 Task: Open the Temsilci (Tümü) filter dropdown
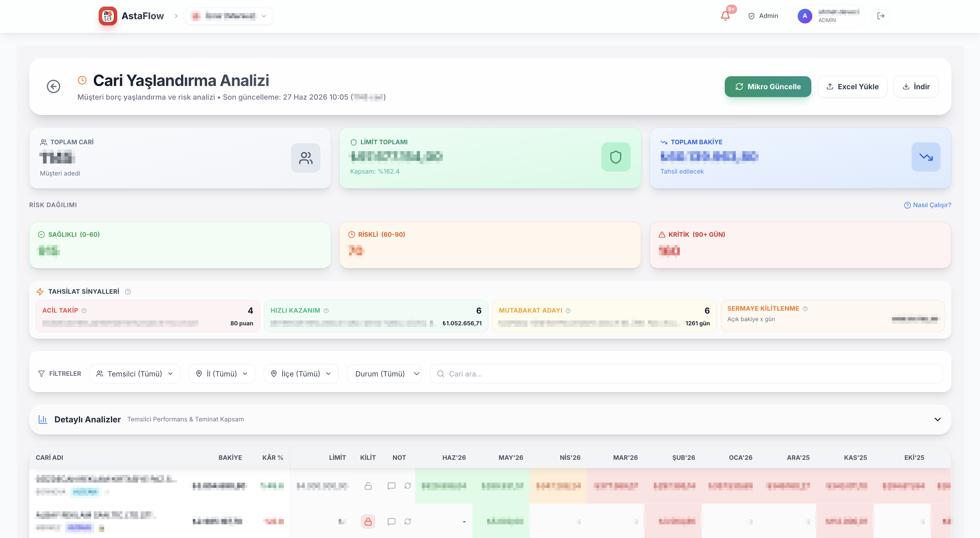pyautogui.click(x=135, y=374)
